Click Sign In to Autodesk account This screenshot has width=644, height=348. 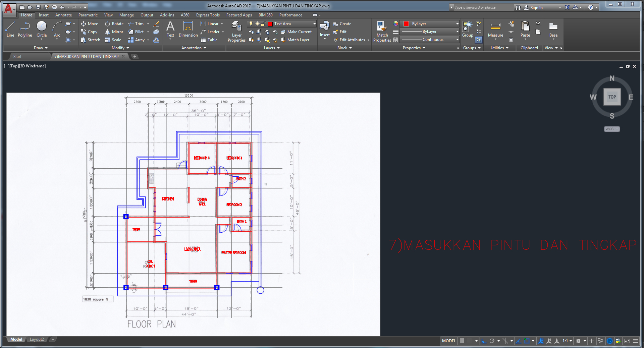[x=536, y=7]
